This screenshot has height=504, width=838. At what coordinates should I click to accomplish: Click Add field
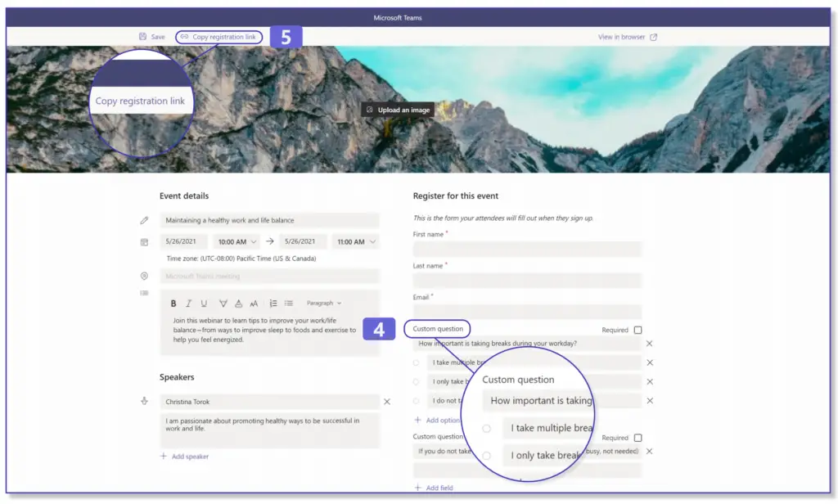pyautogui.click(x=434, y=488)
